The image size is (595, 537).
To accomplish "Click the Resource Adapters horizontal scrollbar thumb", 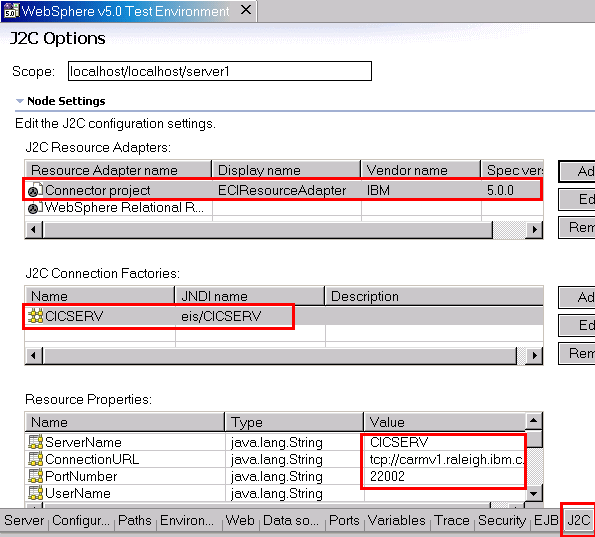I will point(268,229).
